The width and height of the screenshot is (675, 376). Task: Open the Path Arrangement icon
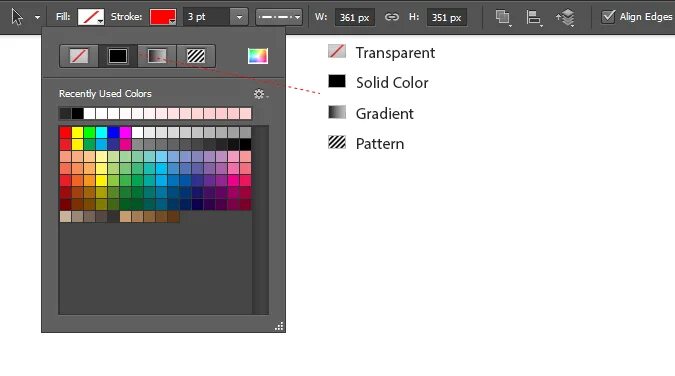(566, 18)
